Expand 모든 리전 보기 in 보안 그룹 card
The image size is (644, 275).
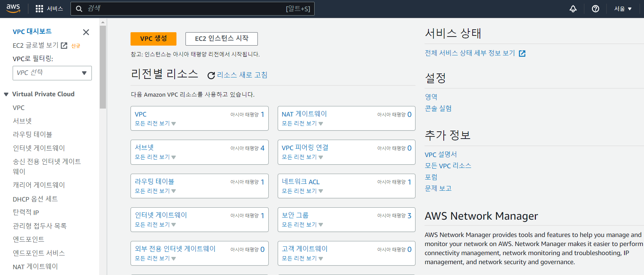[302, 225]
